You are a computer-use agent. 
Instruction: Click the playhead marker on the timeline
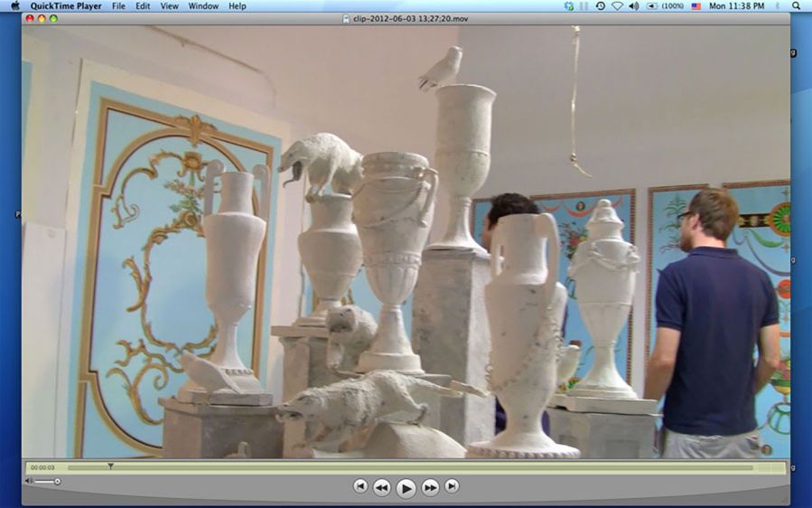click(110, 466)
